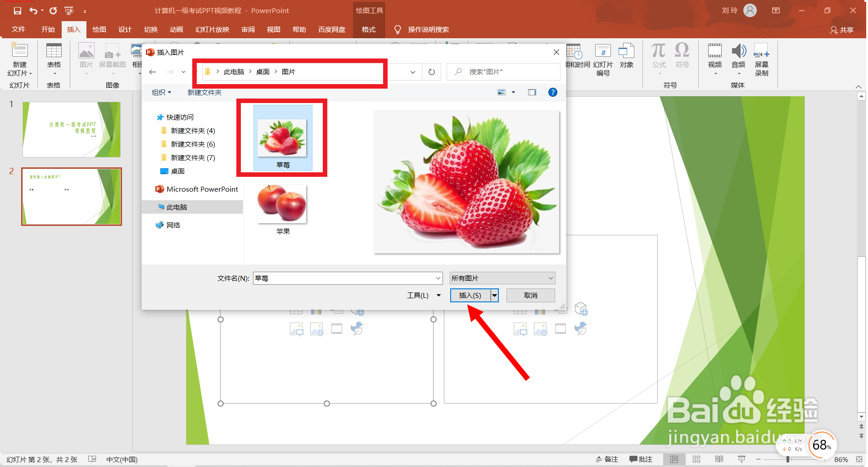
Task: Open the 幻灯片放映 slideshow tab
Action: click(212, 29)
